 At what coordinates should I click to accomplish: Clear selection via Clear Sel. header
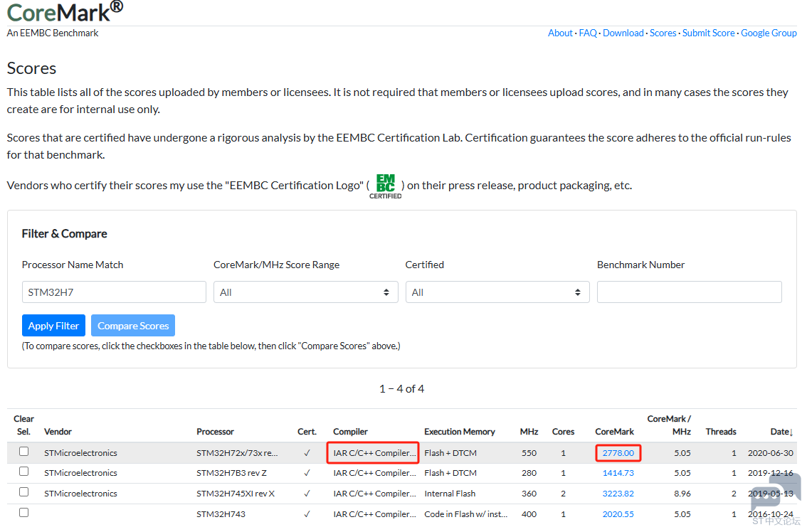23,425
